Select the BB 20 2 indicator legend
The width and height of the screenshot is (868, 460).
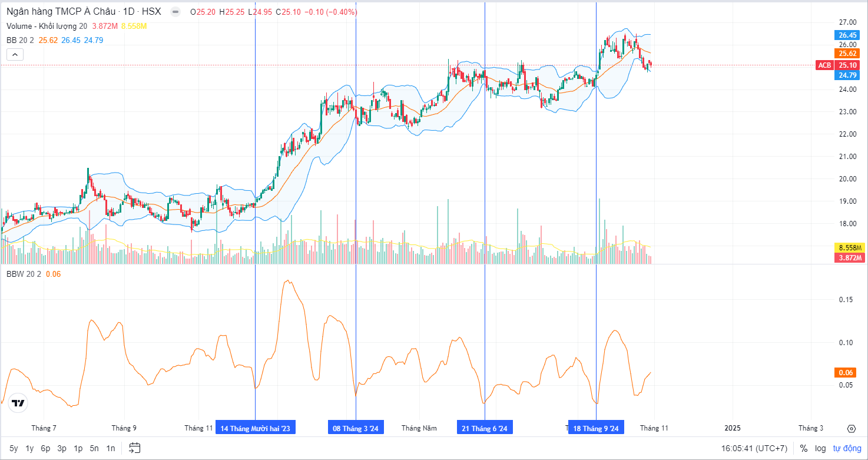(x=21, y=40)
